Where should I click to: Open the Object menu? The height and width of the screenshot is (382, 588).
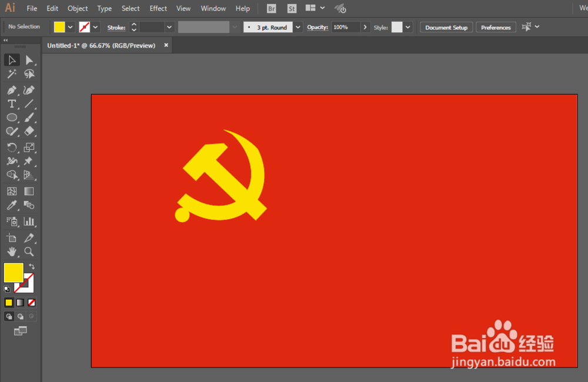(x=78, y=8)
